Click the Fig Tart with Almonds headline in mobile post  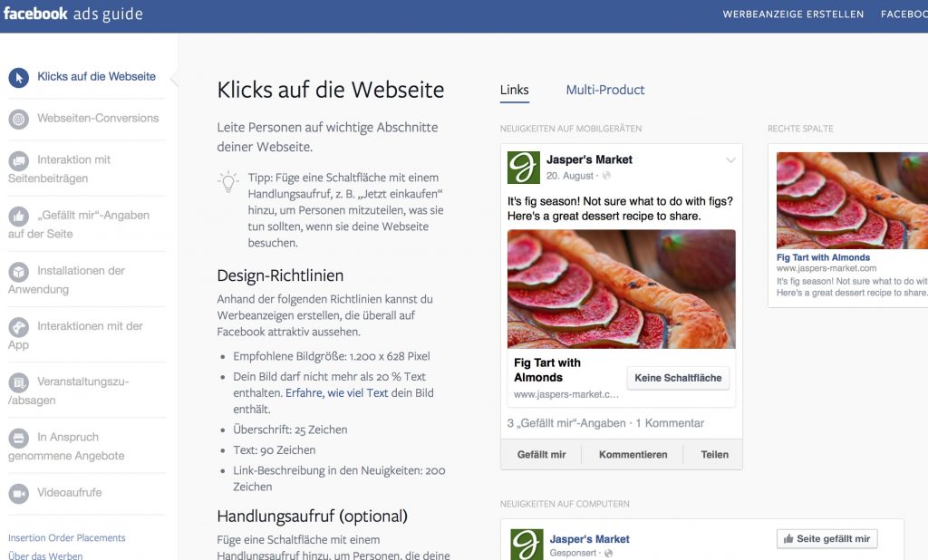pyautogui.click(x=547, y=370)
